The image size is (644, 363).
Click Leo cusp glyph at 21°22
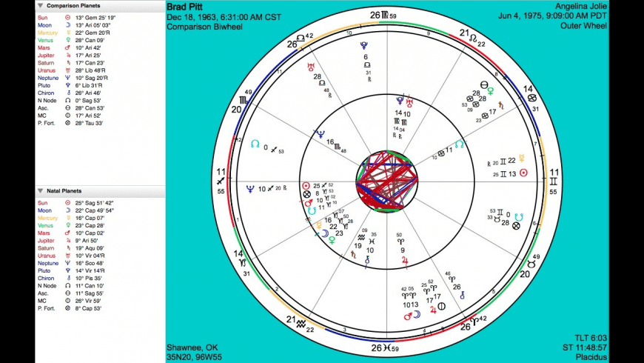coord(473,39)
